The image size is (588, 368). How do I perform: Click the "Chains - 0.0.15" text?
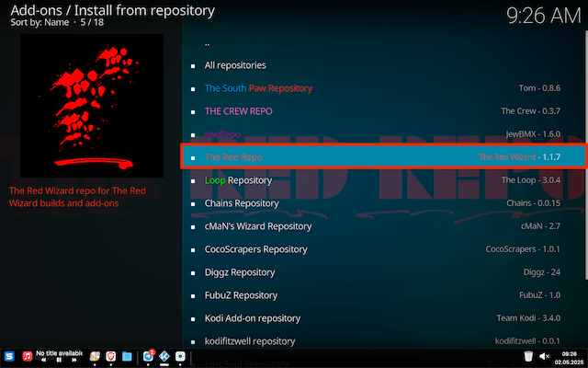(534, 203)
